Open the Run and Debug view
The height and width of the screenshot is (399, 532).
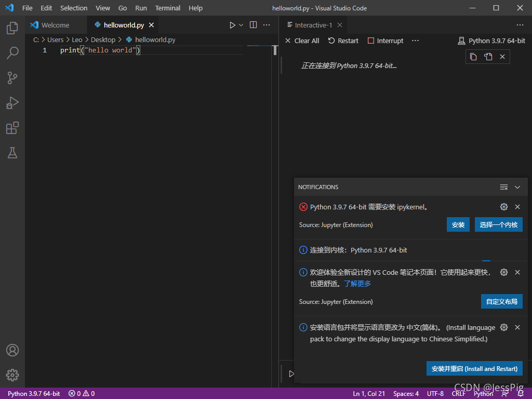(12, 103)
